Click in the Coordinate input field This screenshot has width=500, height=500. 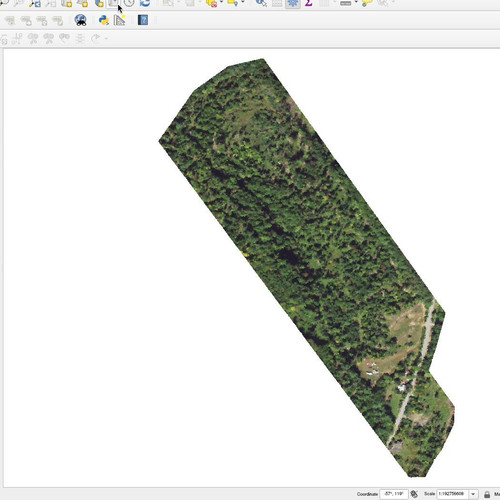coord(394,494)
